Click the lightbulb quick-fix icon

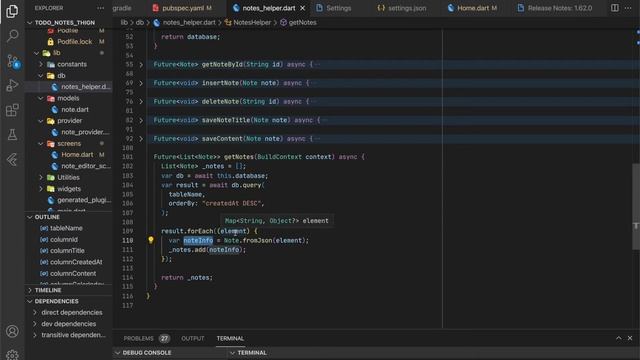[151, 240]
